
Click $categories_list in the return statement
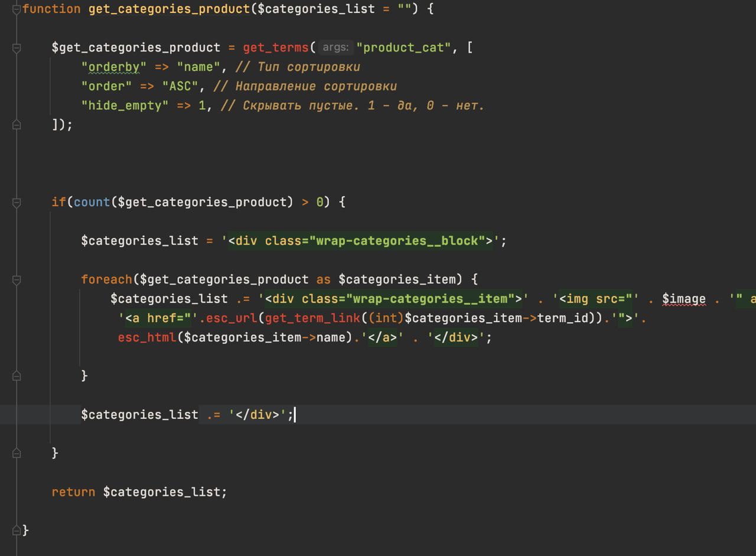click(162, 492)
